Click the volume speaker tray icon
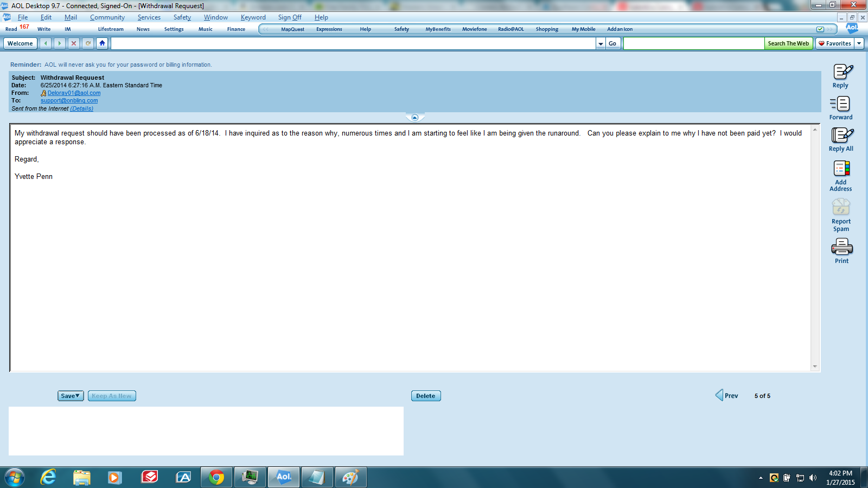868x488 pixels. [813, 478]
